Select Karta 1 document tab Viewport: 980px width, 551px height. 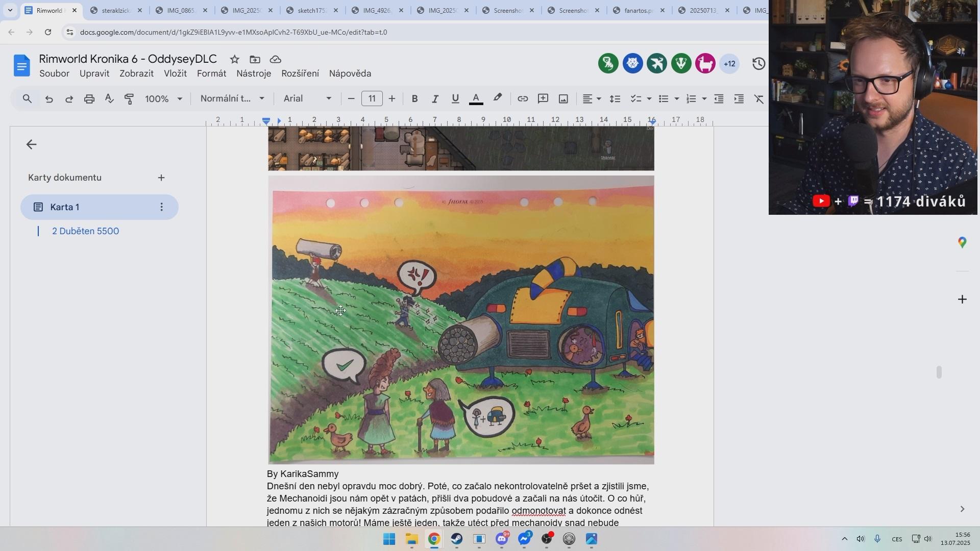[x=100, y=207]
